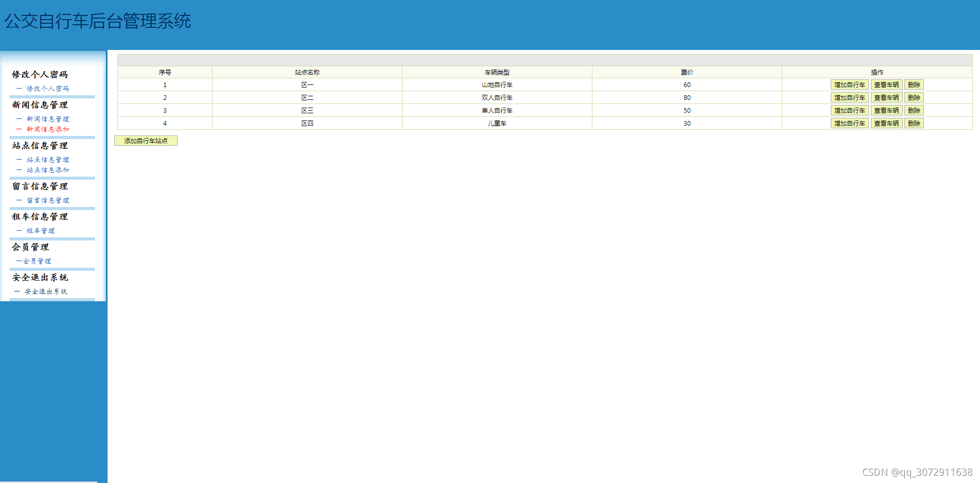
Task: Open 站点信息添加 sidebar link
Action: click(48, 170)
